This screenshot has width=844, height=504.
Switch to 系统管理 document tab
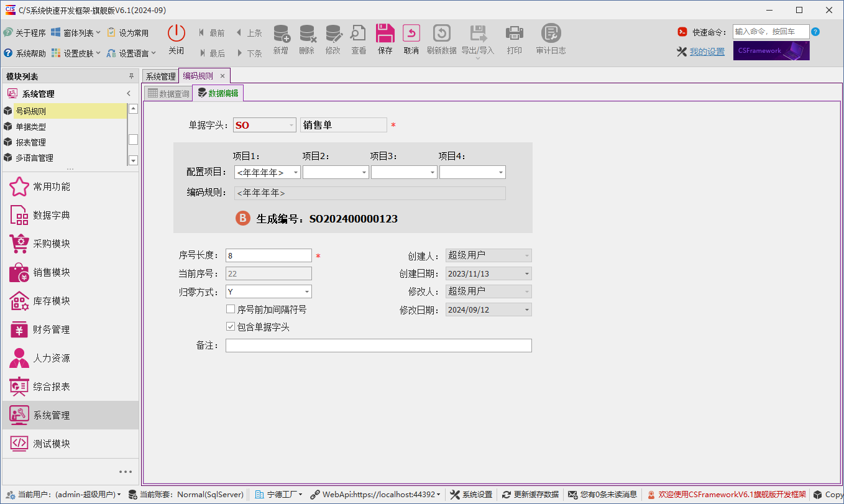coord(160,76)
